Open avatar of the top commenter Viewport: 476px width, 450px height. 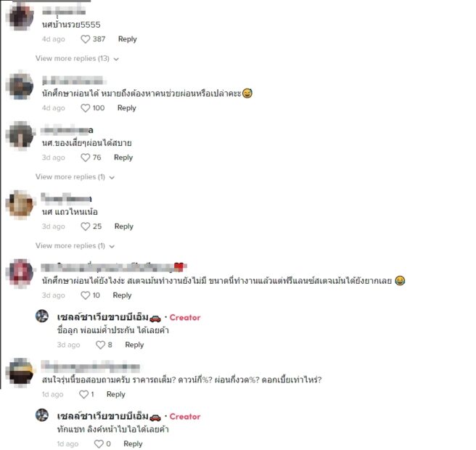point(21,17)
